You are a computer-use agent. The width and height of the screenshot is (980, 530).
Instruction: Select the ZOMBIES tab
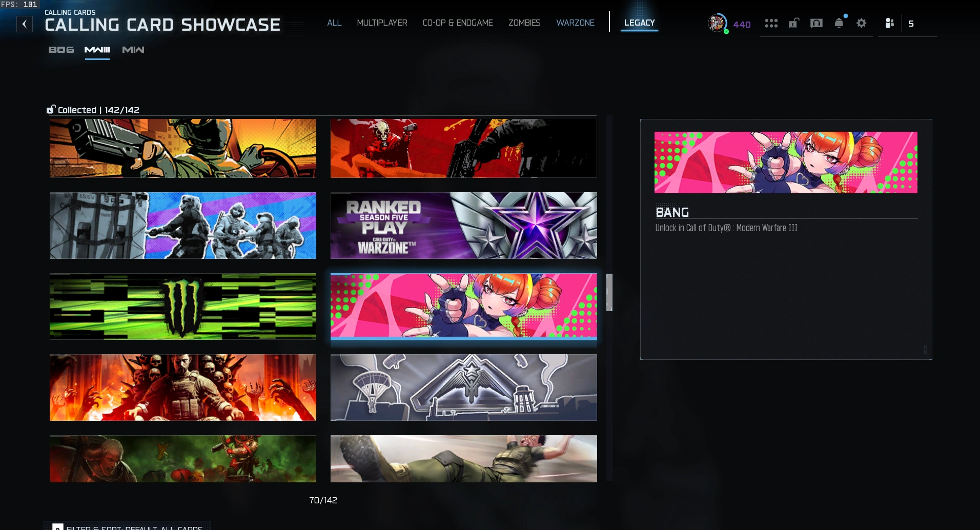tap(524, 23)
